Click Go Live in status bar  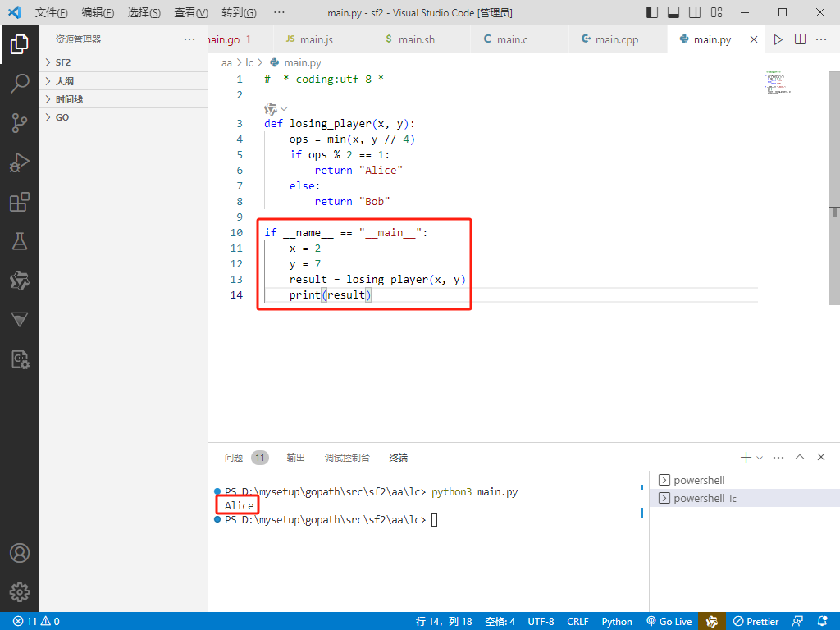point(669,622)
